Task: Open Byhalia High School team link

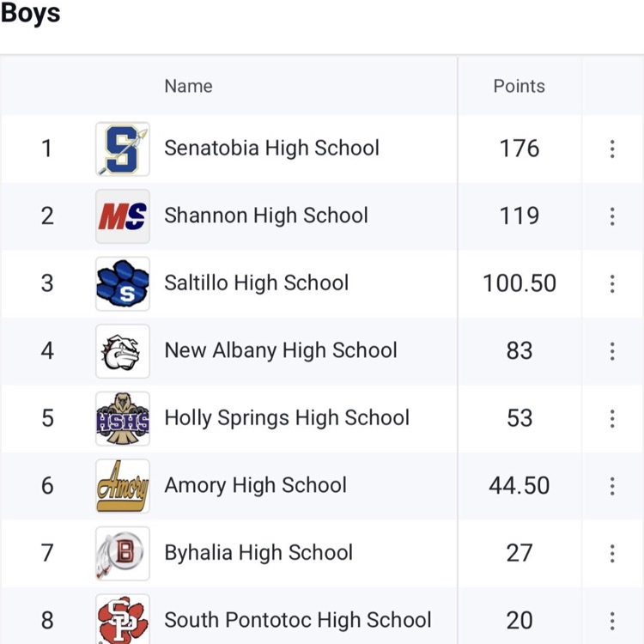Action: point(258,552)
